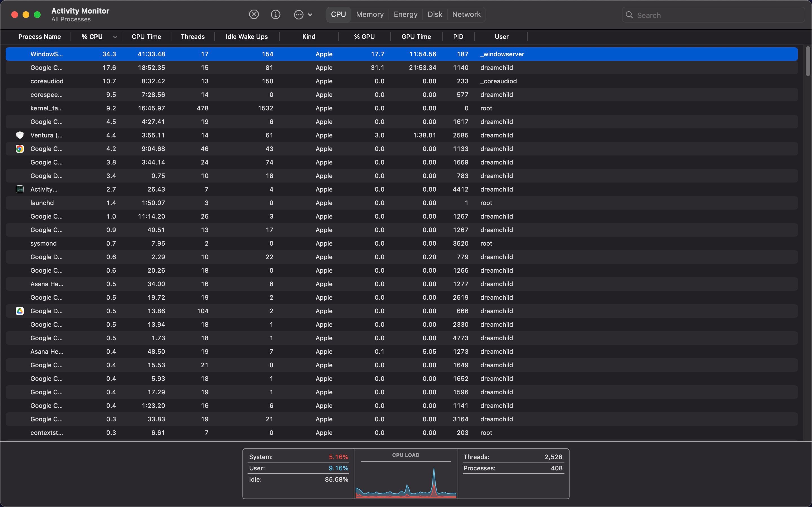
Task: Click the Disk view button
Action: (434, 14)
